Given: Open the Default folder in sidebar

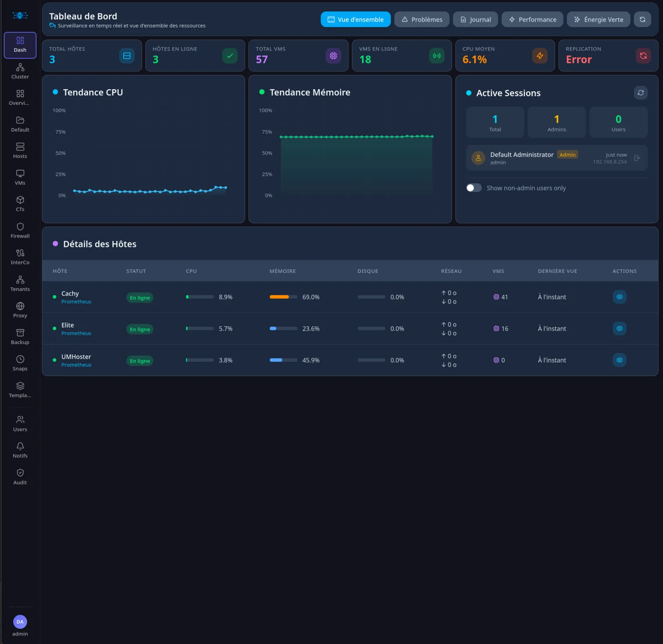Looking at the screenshot, I should [x=20, y=125].
